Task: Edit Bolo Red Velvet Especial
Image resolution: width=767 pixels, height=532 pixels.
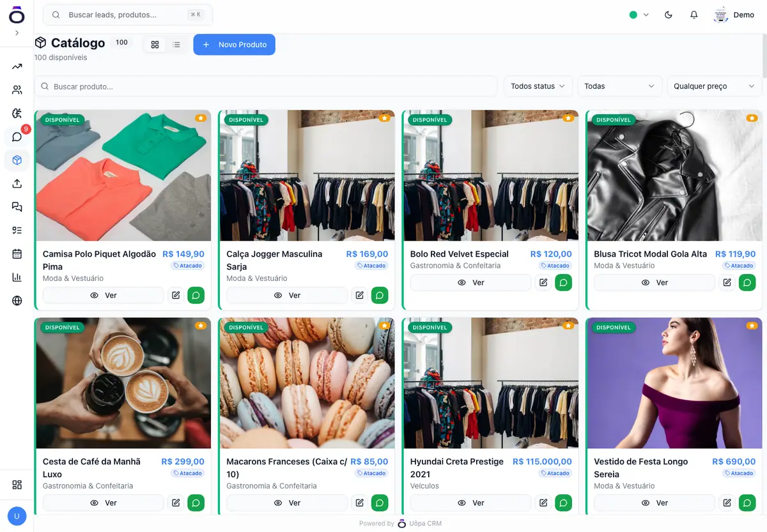Action: pos(543,282)
